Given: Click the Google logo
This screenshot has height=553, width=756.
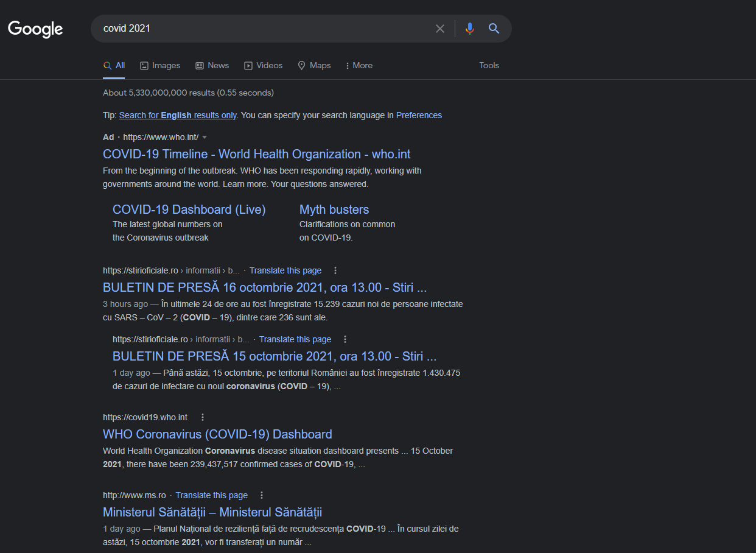Looking at the screenshot, I should coord(35,29).
